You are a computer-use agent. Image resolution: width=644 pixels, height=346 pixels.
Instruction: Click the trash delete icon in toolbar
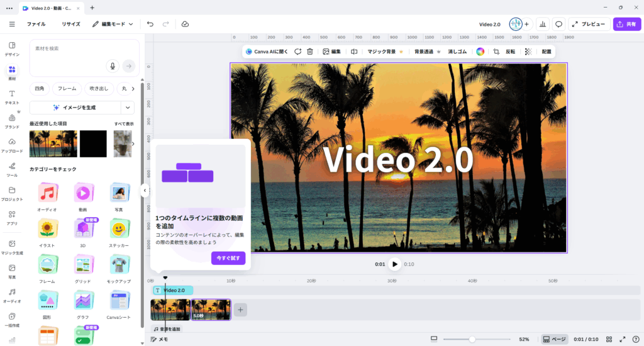pyautogui.click(x=310, y=52)
